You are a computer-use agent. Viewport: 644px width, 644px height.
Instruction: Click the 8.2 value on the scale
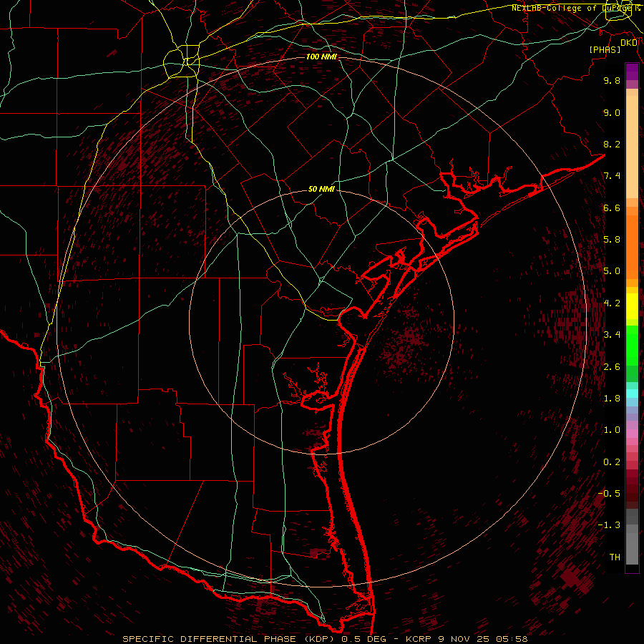612,144
